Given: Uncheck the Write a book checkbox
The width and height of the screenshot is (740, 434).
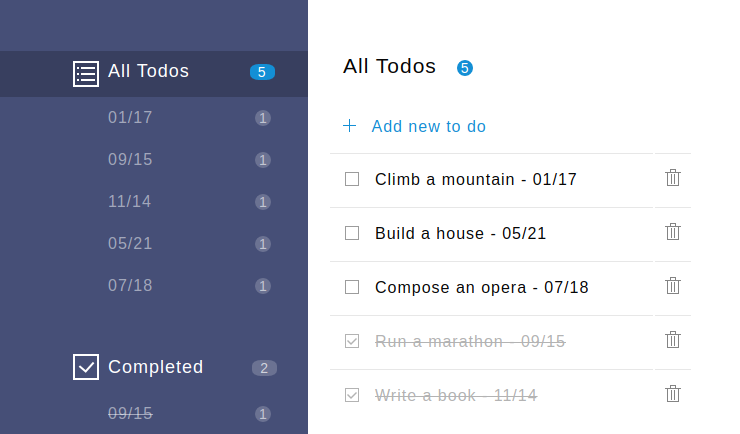Looking at the screenshot, I should 352,395.
